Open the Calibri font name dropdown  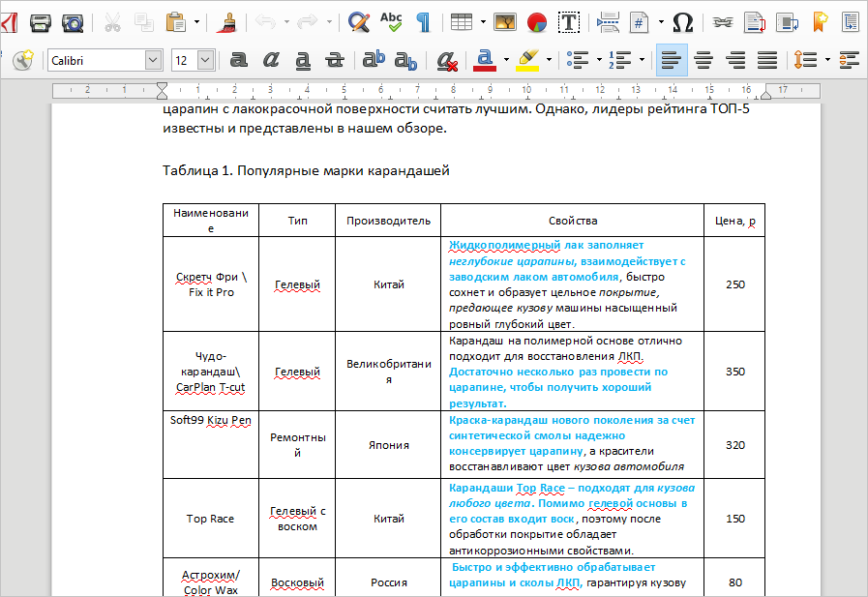[x=153, y=60]
